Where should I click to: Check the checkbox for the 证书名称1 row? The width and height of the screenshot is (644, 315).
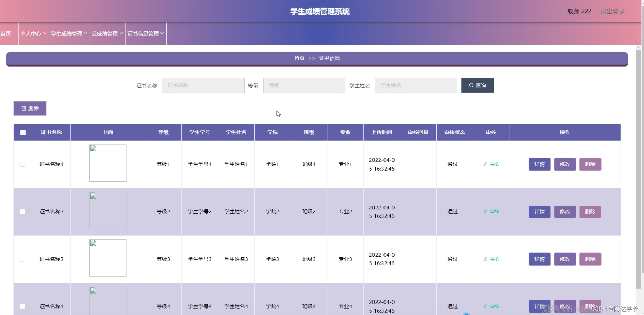[x=22, y=164]
